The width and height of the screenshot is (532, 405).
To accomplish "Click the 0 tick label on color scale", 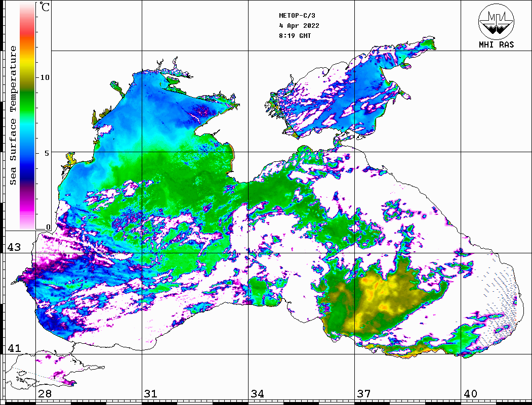I will [x=48, y=227].
